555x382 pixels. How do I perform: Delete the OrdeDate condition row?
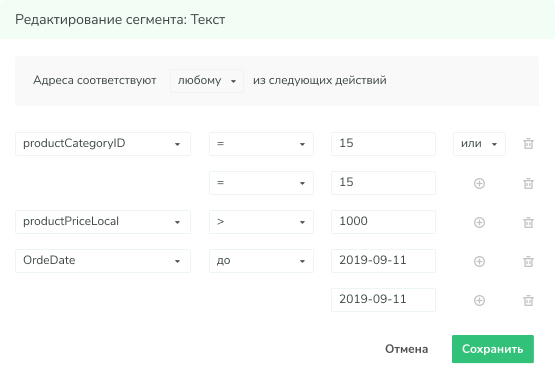[528, 261]
